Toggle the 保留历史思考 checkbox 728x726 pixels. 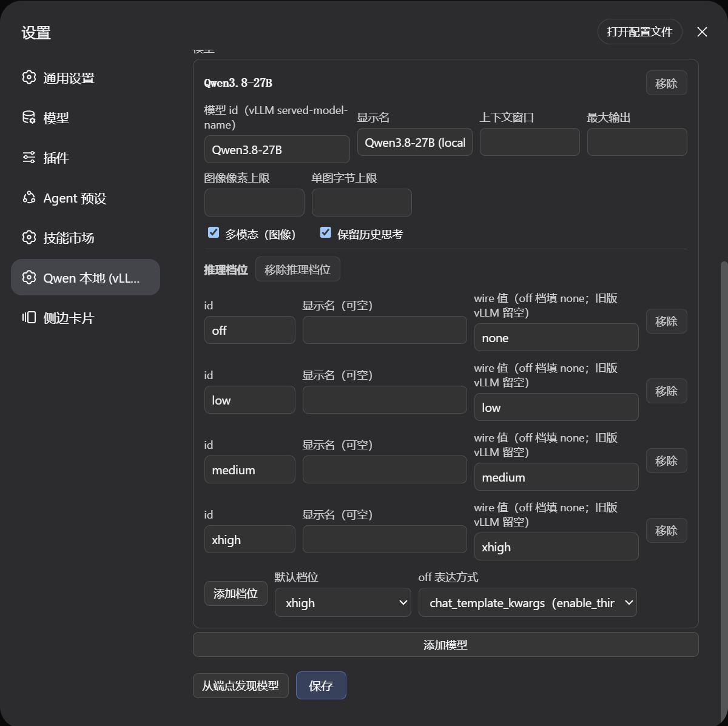coord(326,232)
